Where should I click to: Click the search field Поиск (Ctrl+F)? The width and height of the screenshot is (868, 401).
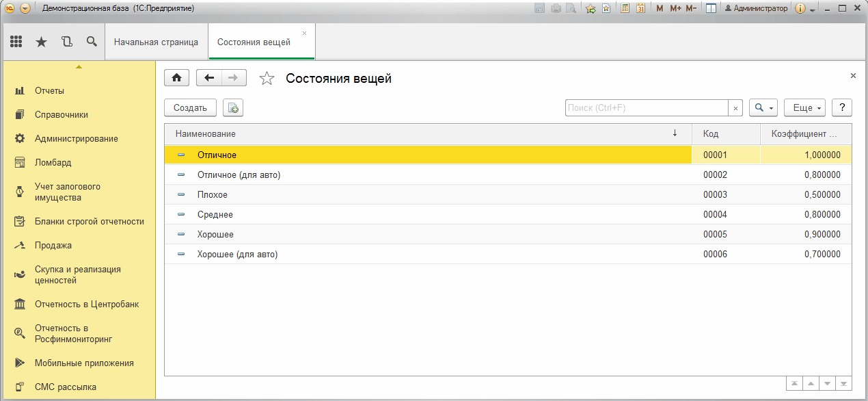tap(647, 107)
